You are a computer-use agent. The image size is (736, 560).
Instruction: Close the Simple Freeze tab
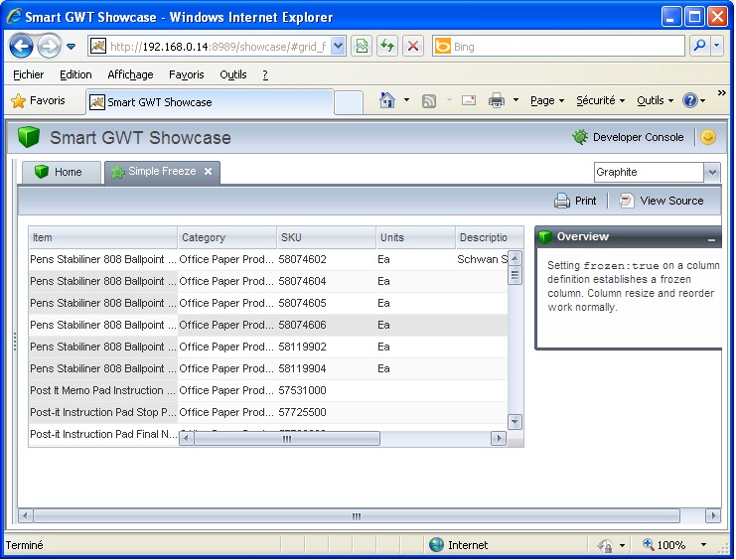click(x=208, y=172)
